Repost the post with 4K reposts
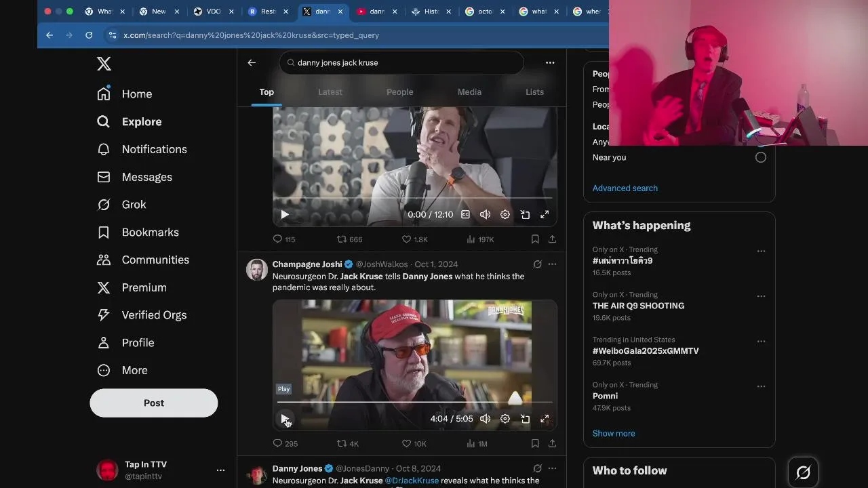 [347, 444]
